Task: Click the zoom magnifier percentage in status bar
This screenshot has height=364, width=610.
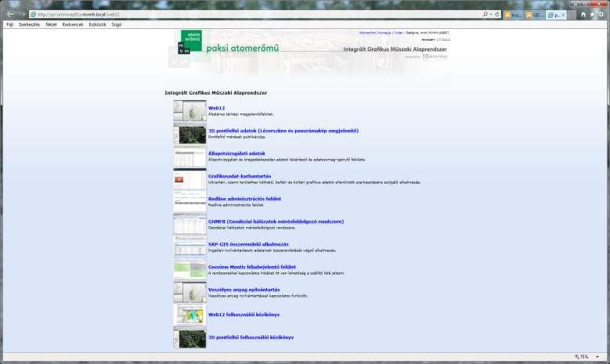Action: [582, 357]
